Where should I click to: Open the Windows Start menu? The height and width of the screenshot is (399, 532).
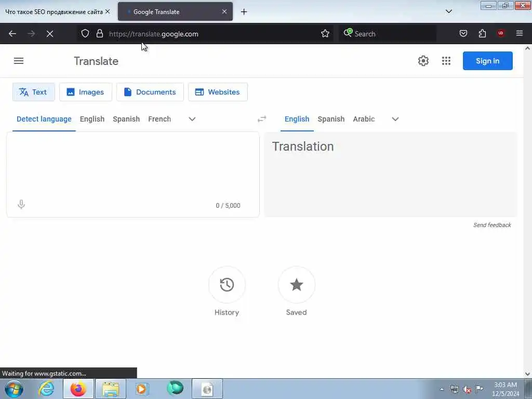[x=14, y=389]
